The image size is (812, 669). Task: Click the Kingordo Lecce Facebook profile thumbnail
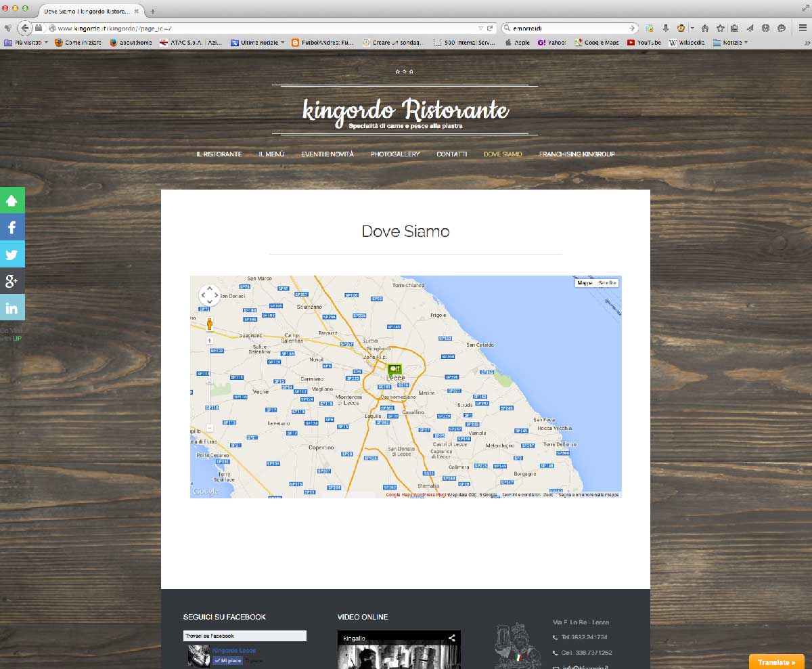pyautogui.click(x=199, y=656)
